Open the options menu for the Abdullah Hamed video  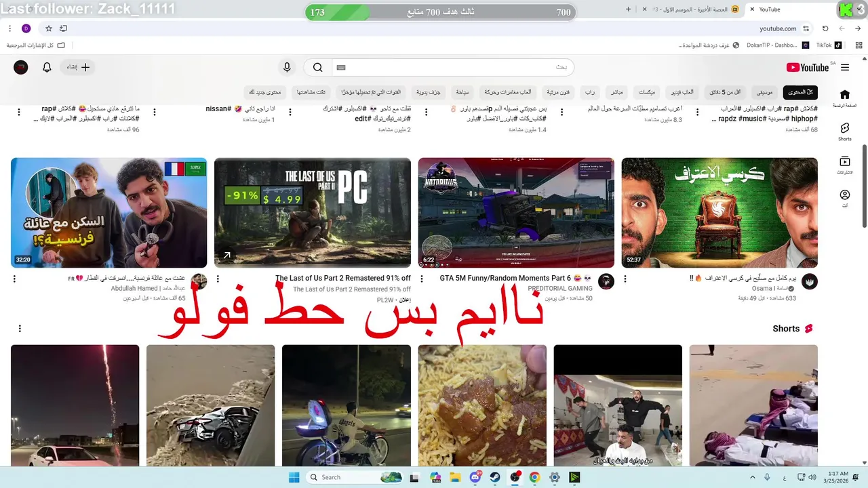coord(14,279)
